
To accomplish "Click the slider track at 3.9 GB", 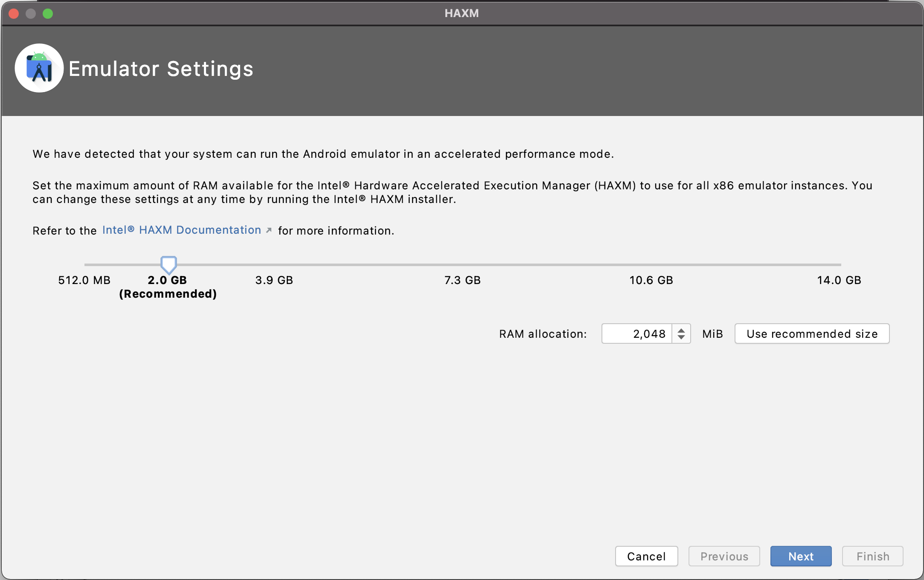I will (x=274, y=265).
